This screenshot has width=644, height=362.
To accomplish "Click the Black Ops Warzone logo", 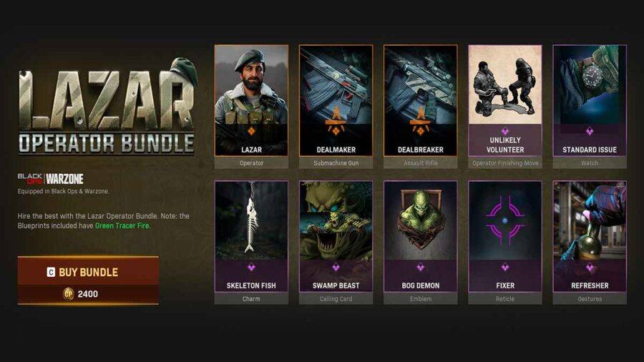I will tap(51, 179).
